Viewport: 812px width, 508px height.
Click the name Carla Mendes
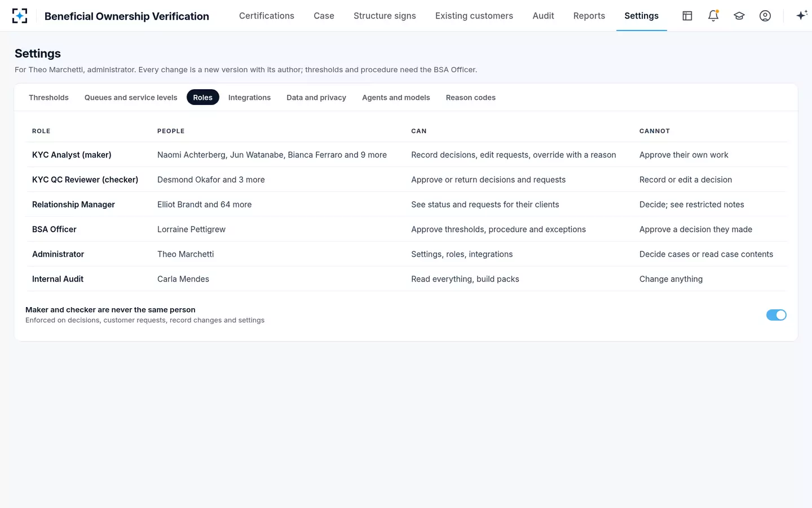[183, 279]
